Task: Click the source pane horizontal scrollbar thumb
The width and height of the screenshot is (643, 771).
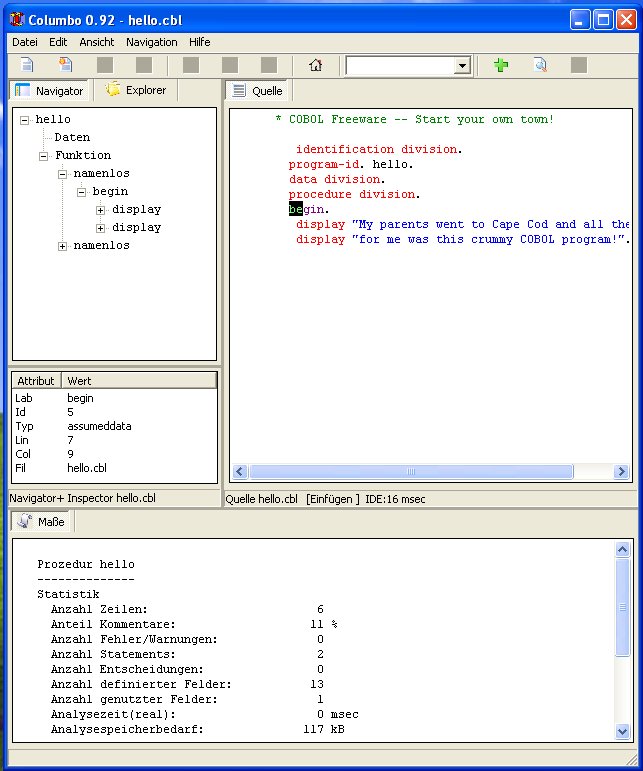Action: click(410, 472)
